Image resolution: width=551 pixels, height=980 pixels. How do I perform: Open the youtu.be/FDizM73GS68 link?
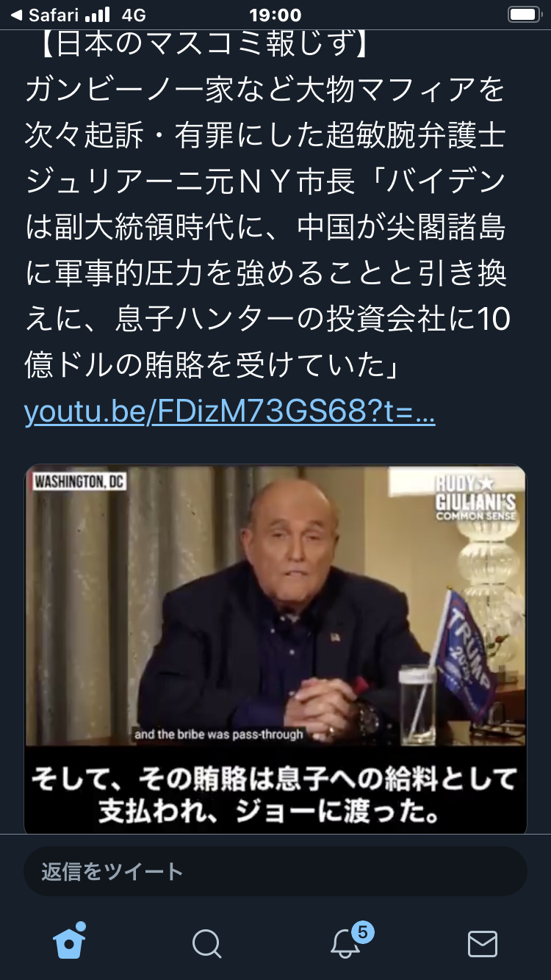230,412
